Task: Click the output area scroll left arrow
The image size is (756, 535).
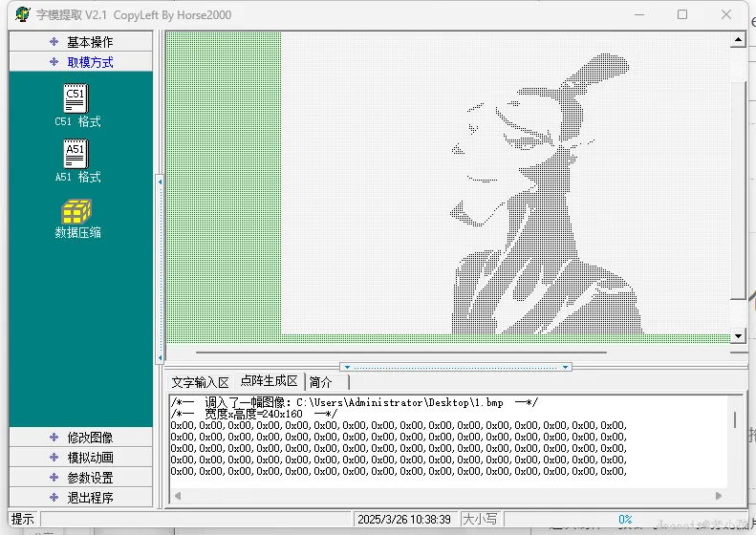Action: pos(178,496)
